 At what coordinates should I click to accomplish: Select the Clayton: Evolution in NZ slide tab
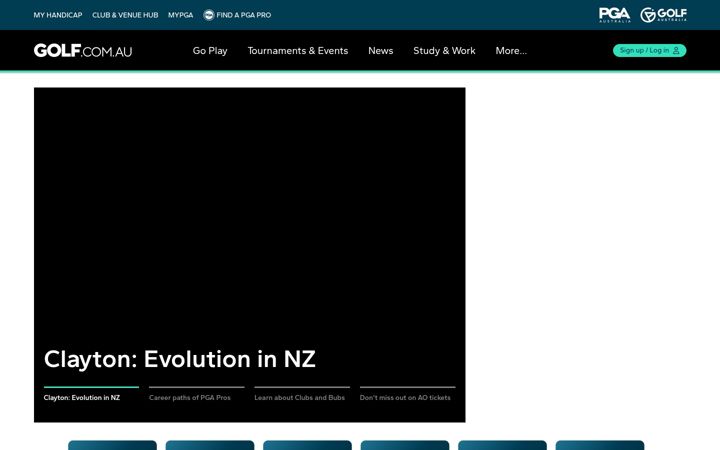coord(91,394)
